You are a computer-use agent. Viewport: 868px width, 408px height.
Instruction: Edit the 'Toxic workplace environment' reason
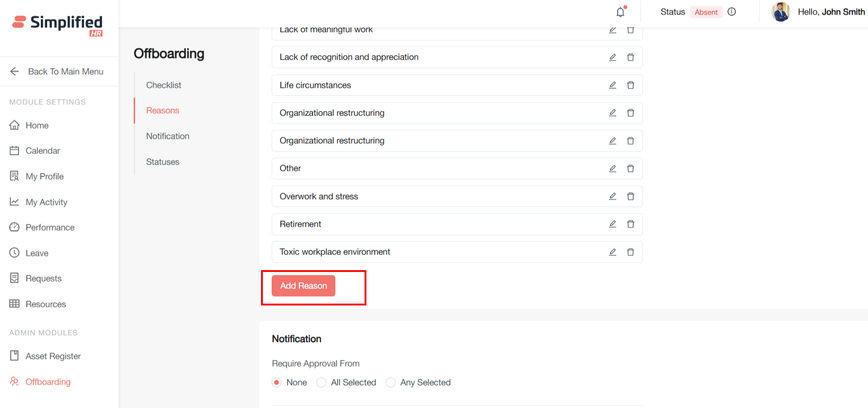tap(612, 252)
